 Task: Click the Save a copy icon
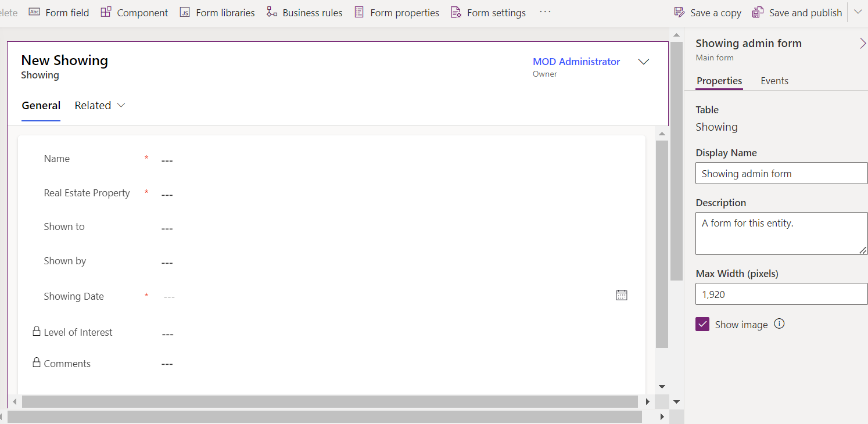[679, 12]
